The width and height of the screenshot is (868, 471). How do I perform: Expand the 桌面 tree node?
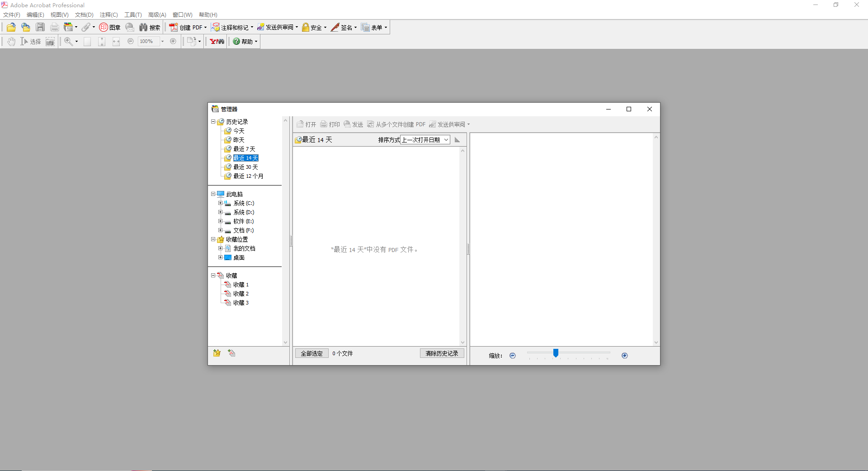pos(220,257)
